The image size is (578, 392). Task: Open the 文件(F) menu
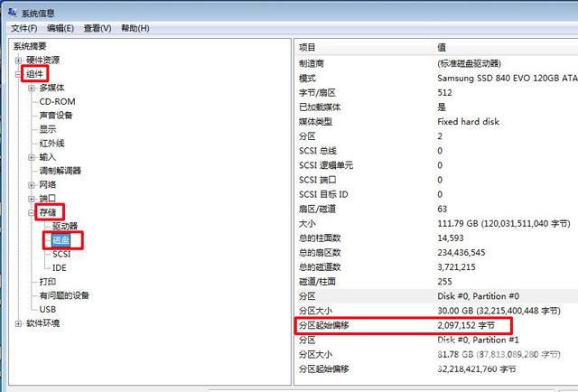click(x=23, y=28)
